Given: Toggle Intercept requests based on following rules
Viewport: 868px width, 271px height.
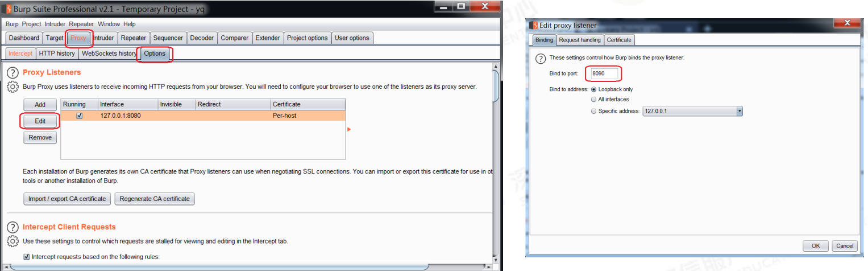Looking at the screenshot, I should point(27,257).
